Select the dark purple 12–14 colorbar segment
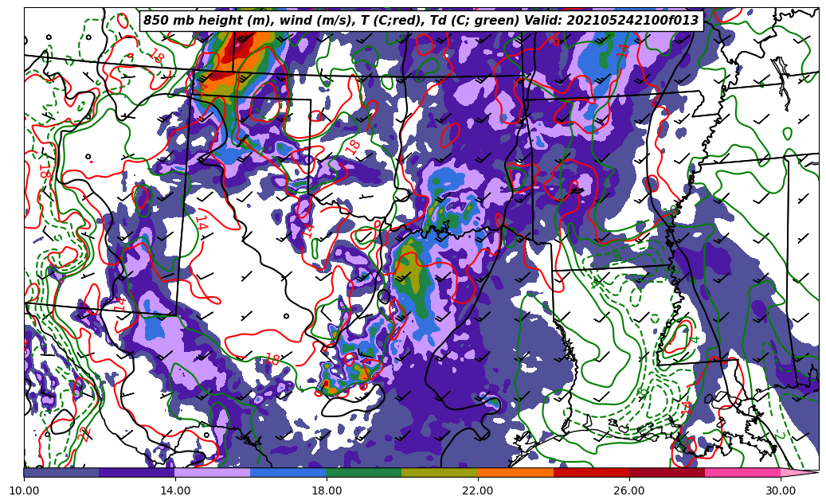 [137, 472]
